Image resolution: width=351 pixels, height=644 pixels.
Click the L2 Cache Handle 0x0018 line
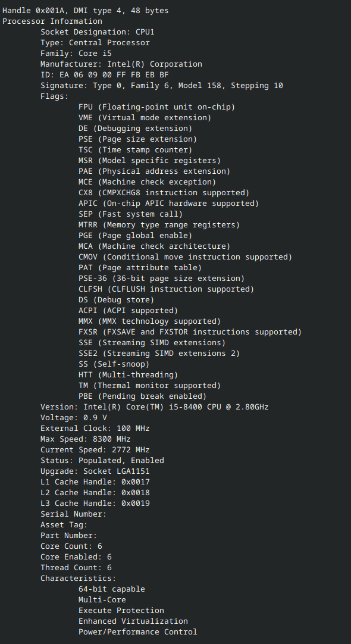point(95,492)
